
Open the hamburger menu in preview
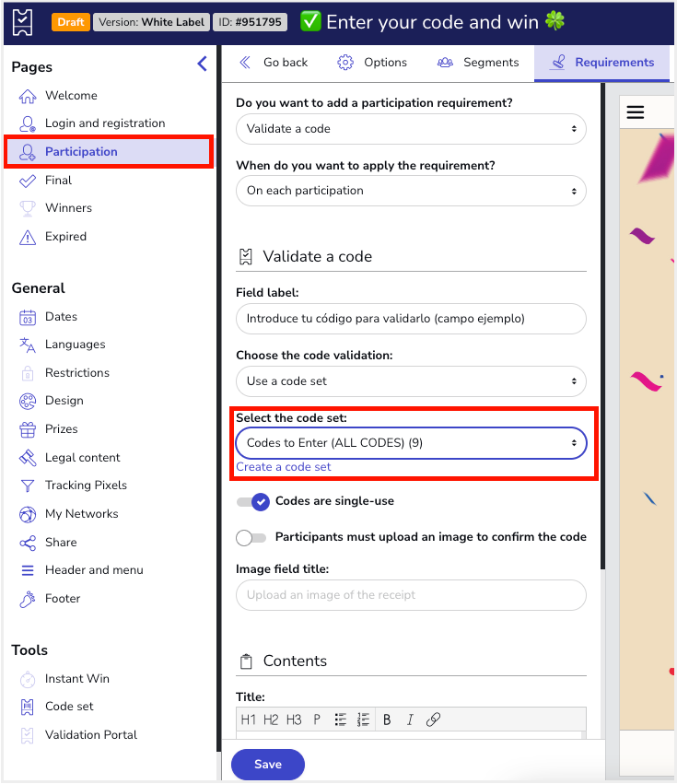(x=636, y=112)
